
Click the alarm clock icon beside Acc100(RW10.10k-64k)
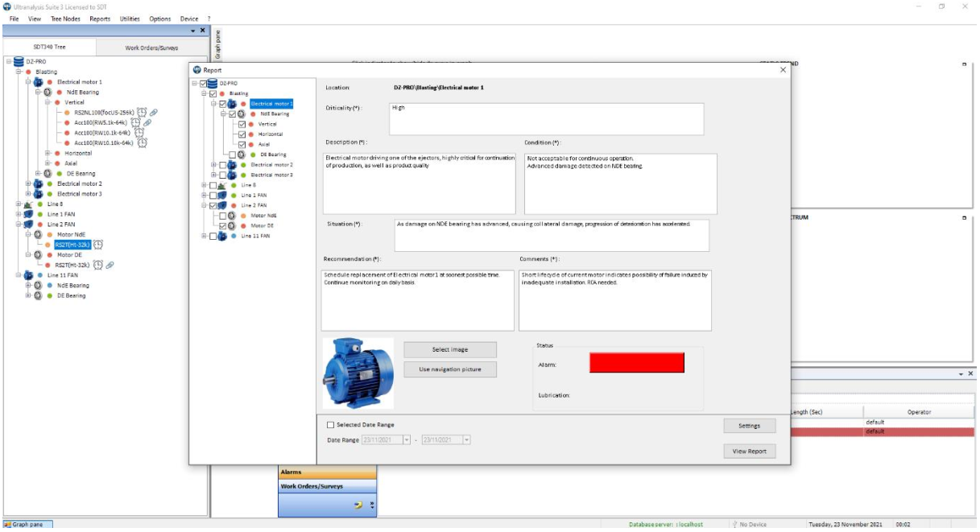[x=142, y=143]
